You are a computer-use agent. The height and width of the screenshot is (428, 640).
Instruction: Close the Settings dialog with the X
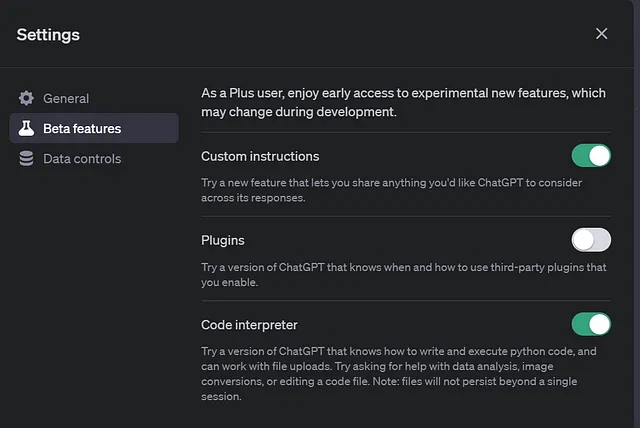601,34
